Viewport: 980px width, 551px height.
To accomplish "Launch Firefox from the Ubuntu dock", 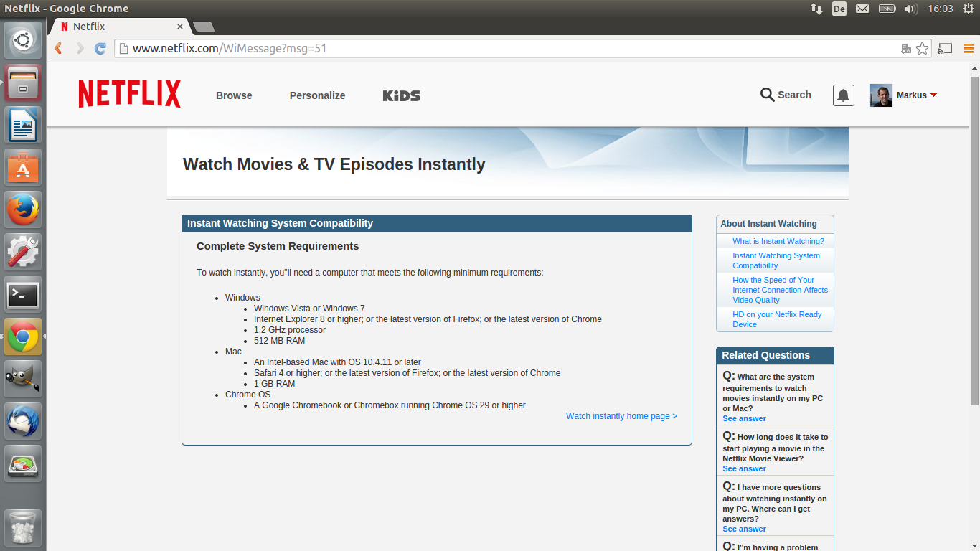I will pos(23,210).
